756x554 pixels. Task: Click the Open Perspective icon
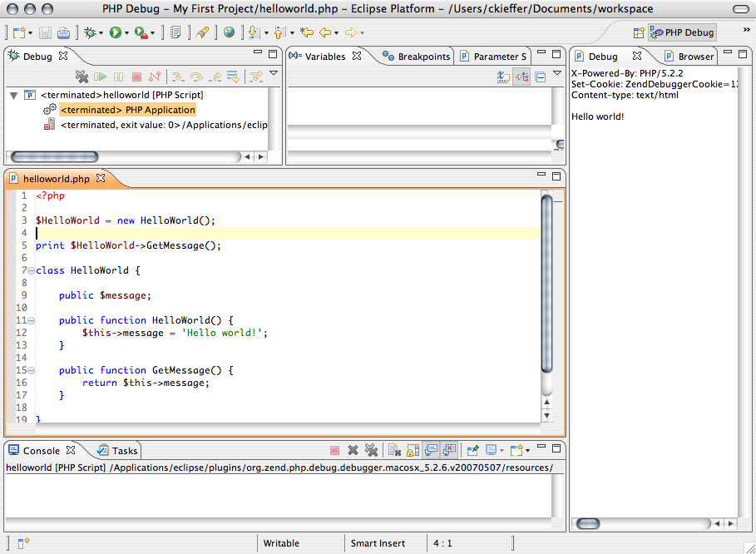pos(639,32)
